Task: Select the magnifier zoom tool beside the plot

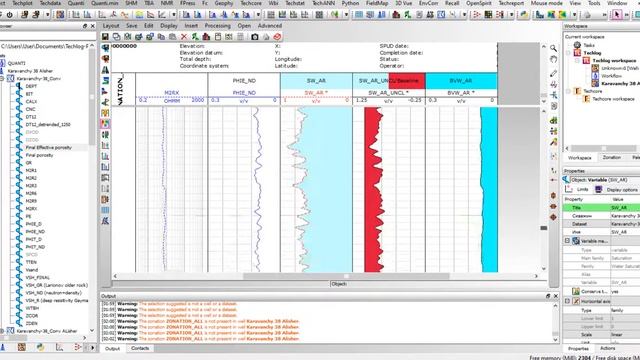Action: 553,48
